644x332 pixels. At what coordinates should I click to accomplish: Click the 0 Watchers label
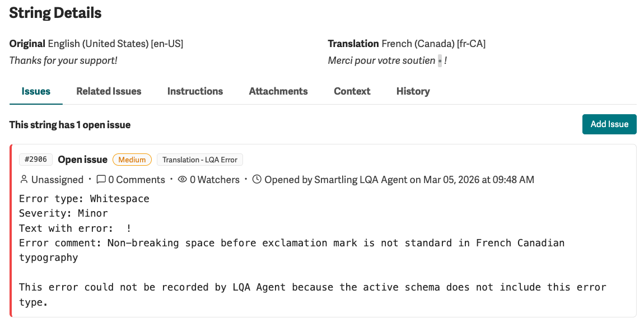point(215,179)
